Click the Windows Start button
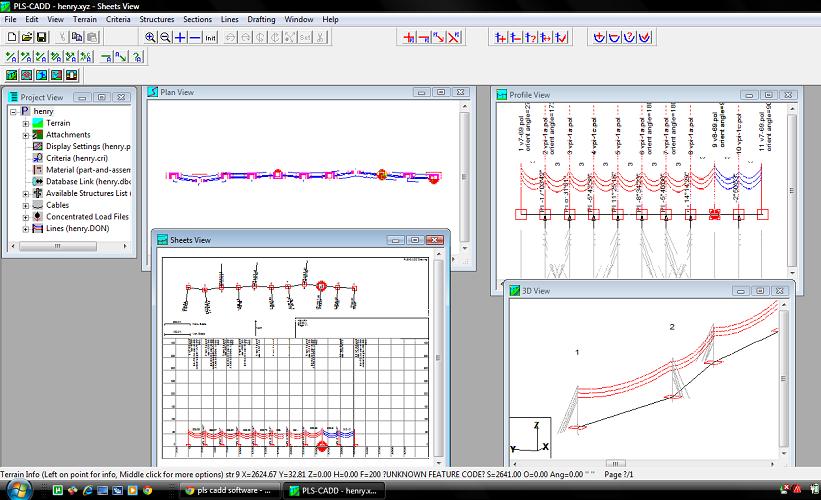The width and height of the screenshot is (821, 500). 18,490
